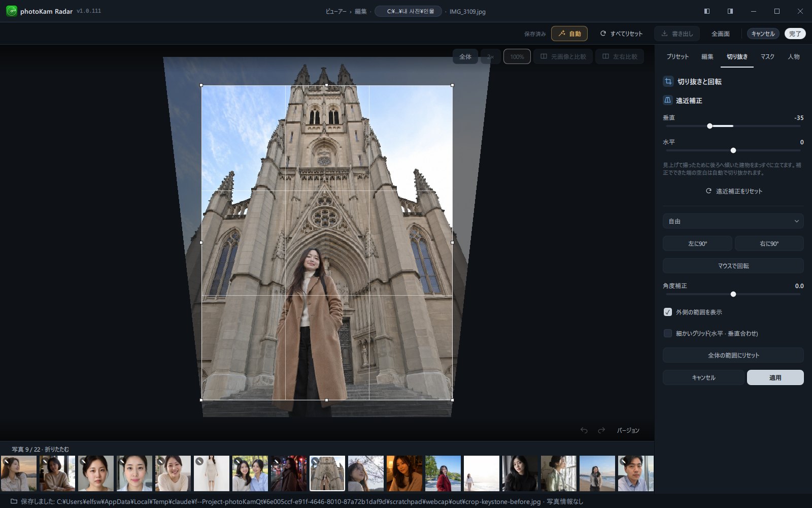Click the bottom-middle crop edge handle

point(326,400)
